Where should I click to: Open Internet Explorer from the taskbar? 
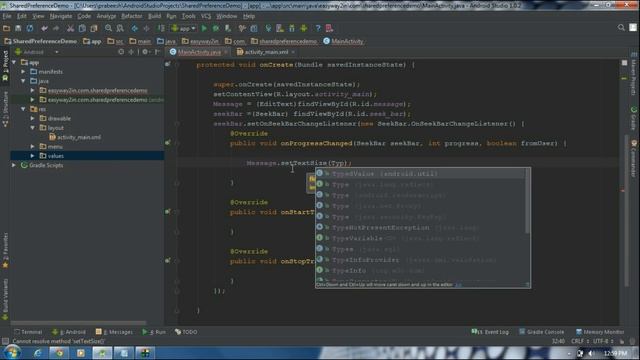click(38, 353)
